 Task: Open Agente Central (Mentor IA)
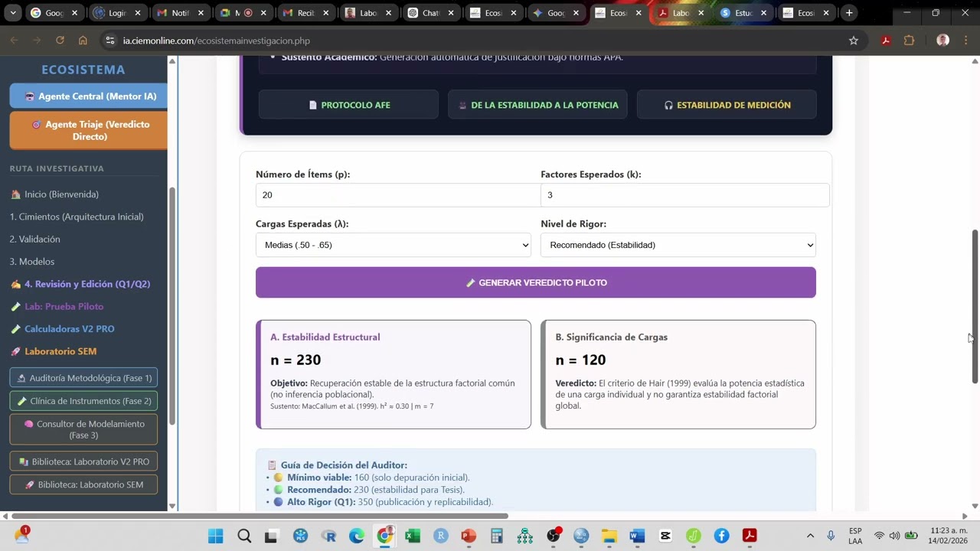tap(88, 96)
